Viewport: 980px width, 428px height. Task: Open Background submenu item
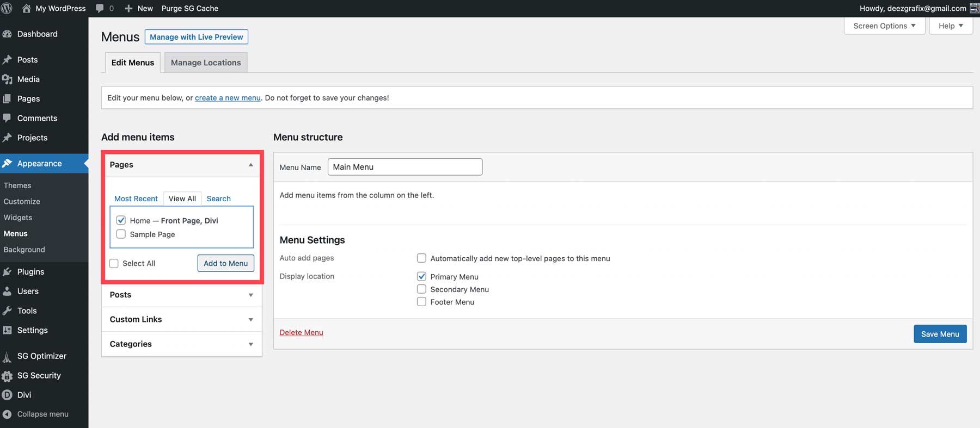pyautogui.click(x=24, y=250)
